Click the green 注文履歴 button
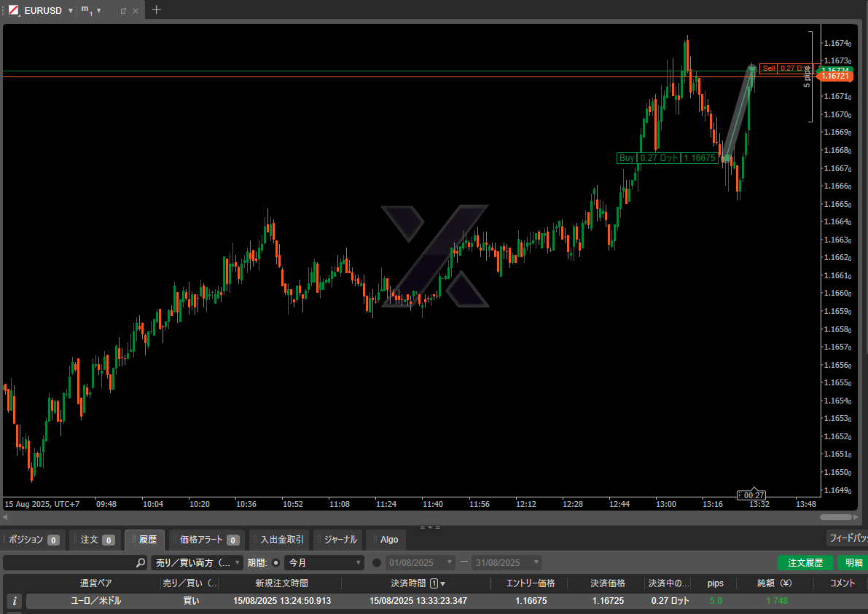Viewport: 868px width, 614px height. [x=805, y=563]
